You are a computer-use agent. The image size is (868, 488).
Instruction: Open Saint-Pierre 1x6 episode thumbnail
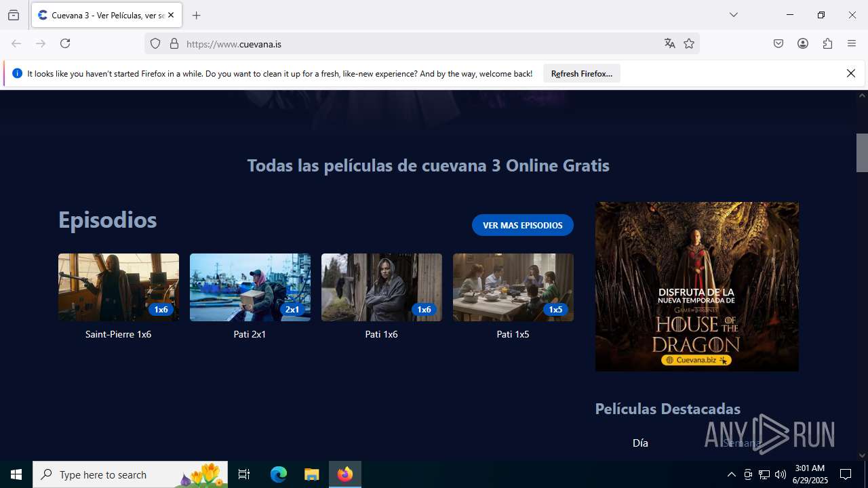coord(119,287)
